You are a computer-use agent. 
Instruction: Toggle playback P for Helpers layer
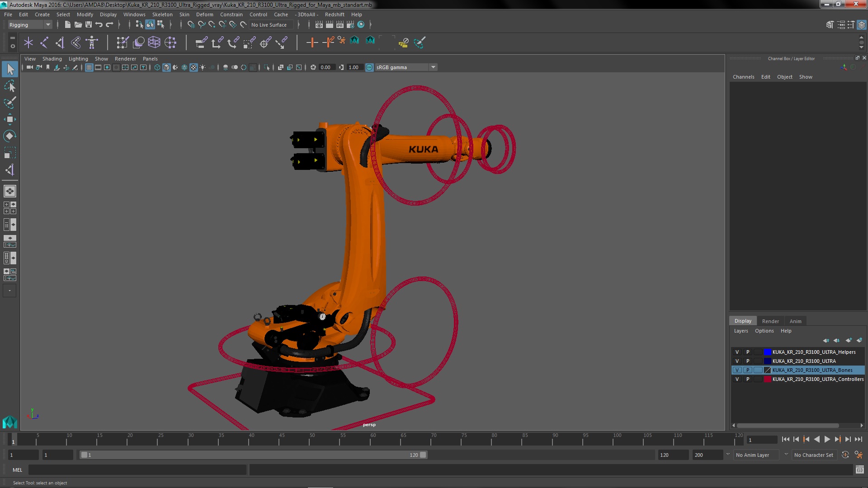pos(747,352)
